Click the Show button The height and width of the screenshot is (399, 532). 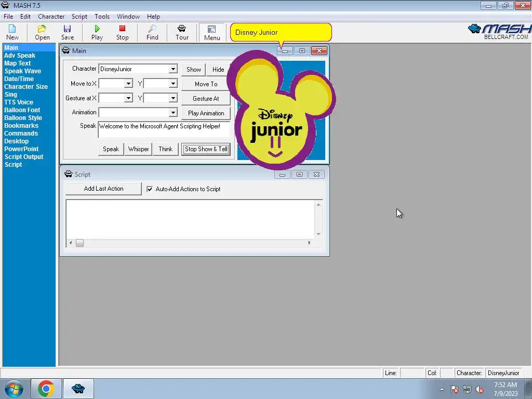(x=193, y=69)
